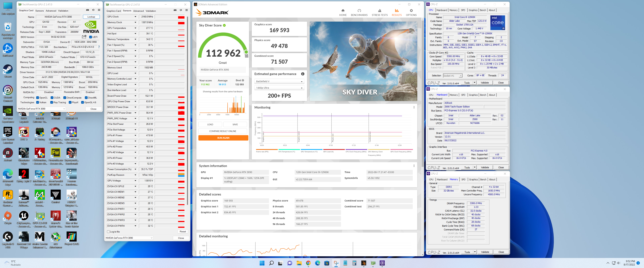Open 3DMark OPTIONS gear
The image size is (644, 268).
[411, 13]
